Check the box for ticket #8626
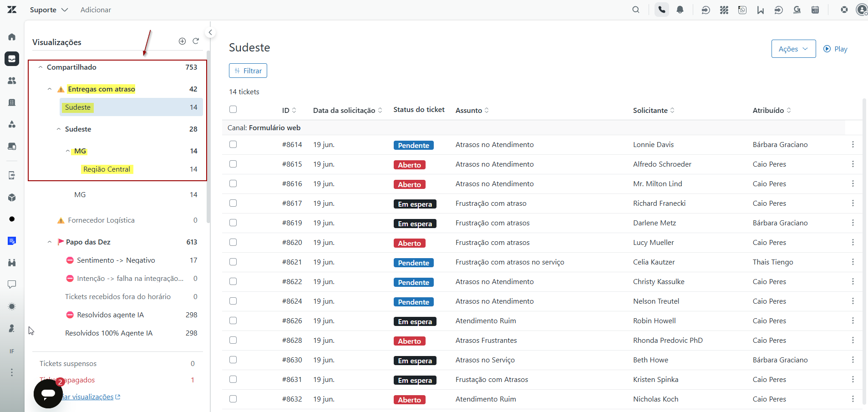The image size is (868, 412). click(233, 320)
